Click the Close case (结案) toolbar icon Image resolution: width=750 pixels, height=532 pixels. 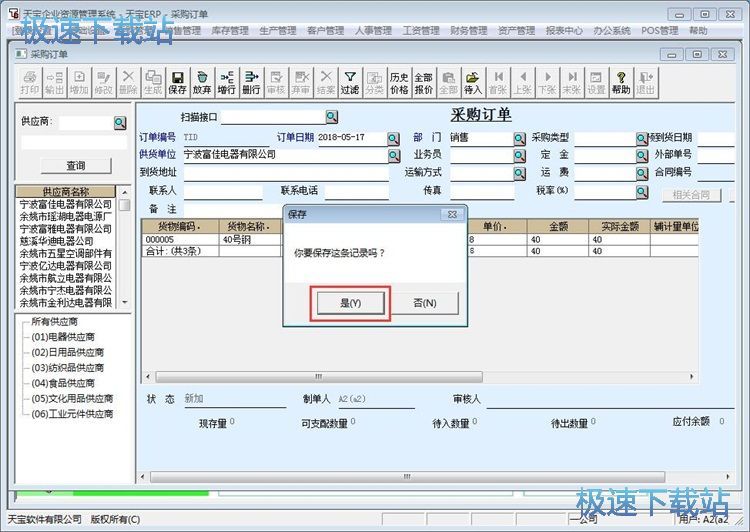tap(326, 83)
